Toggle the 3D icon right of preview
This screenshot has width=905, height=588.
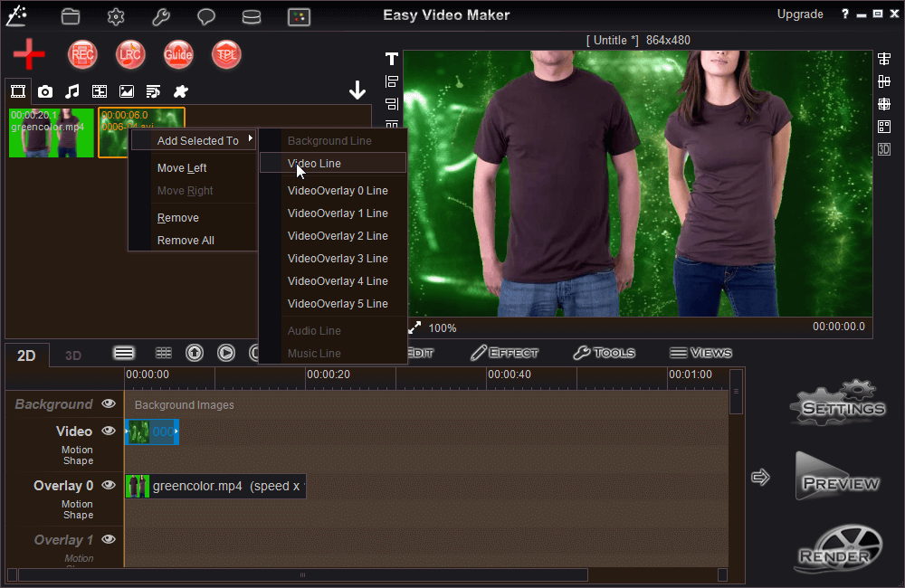pos(884,149)
